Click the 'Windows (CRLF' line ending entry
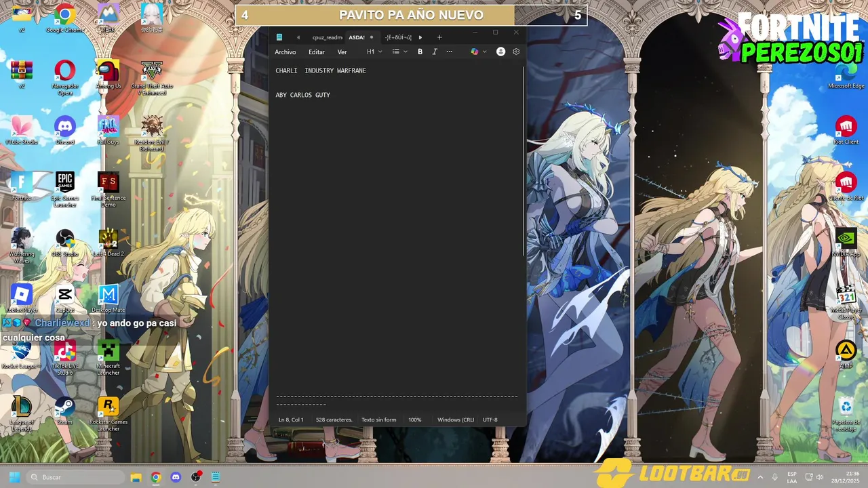 click(x=456, y=420)
